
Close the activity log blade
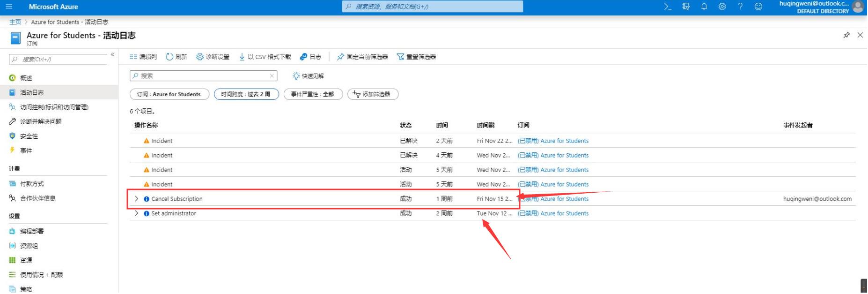tap(860, 35)
